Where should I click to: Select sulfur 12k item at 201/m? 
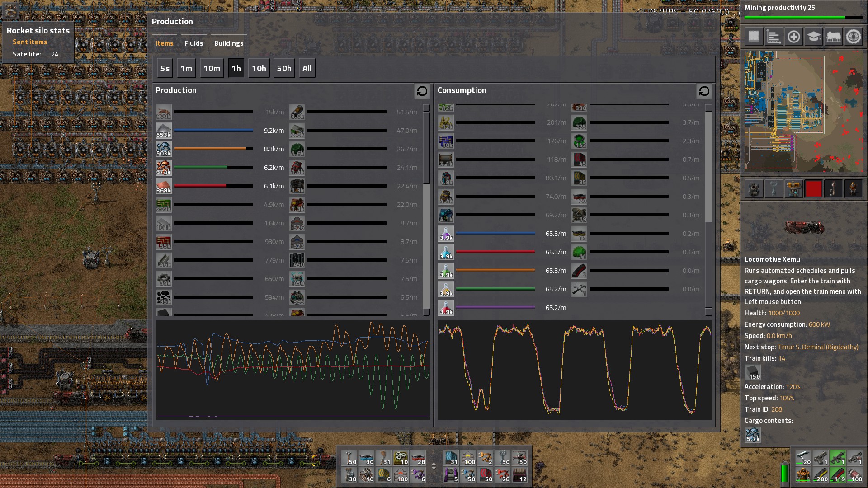click(x=446, y=122)
